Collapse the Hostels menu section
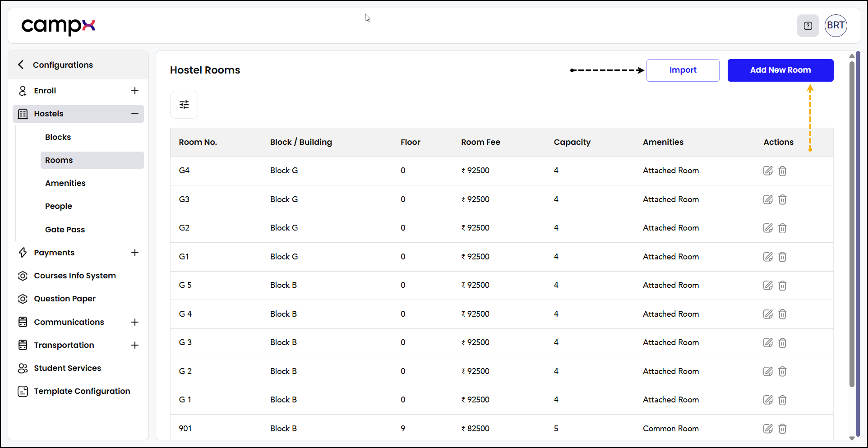Viewport: 868px width, 448px height. click(134, 114)
